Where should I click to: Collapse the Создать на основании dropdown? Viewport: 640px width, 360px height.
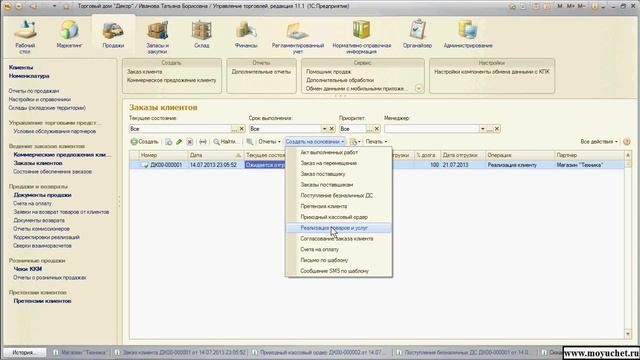tap(314, 142)
